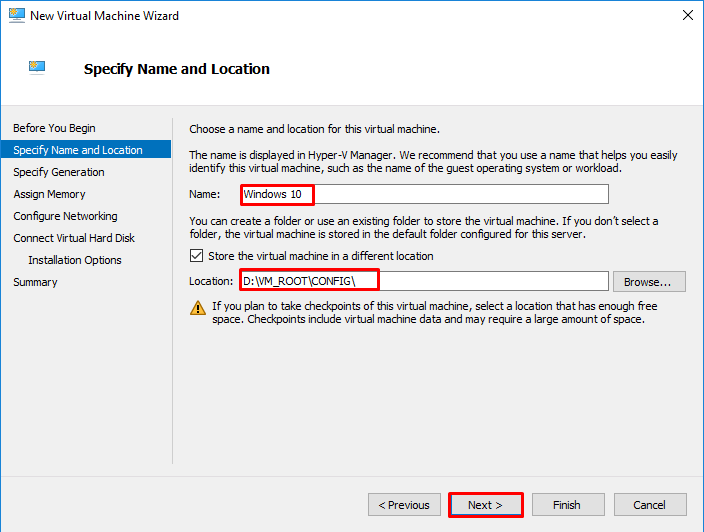Viewport: 704px width, 532px height.
Task: Click the yellow warning triangle icon
Action: [198, 308]
